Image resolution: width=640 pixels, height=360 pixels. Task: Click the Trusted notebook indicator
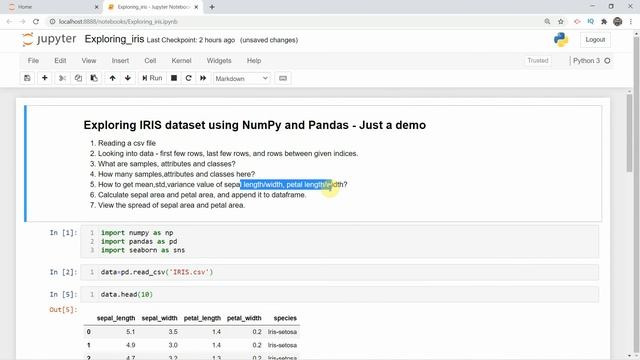coord(538,60)
